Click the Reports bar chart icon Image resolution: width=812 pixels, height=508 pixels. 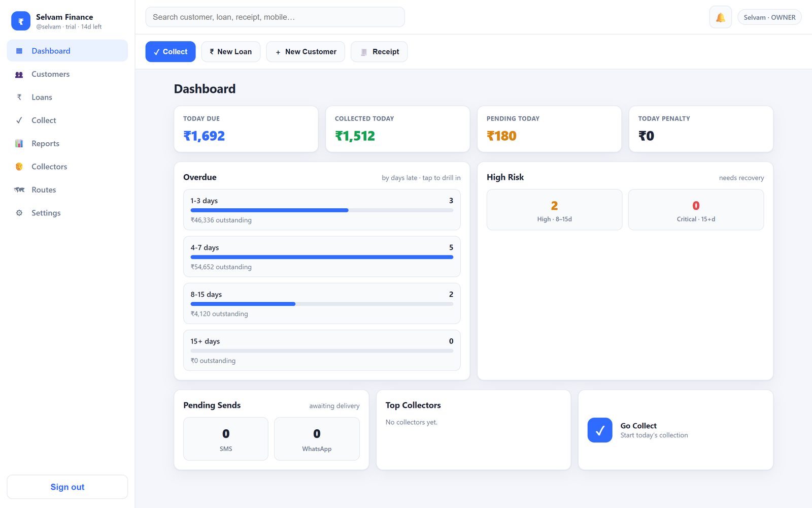[x=19, y=143]
